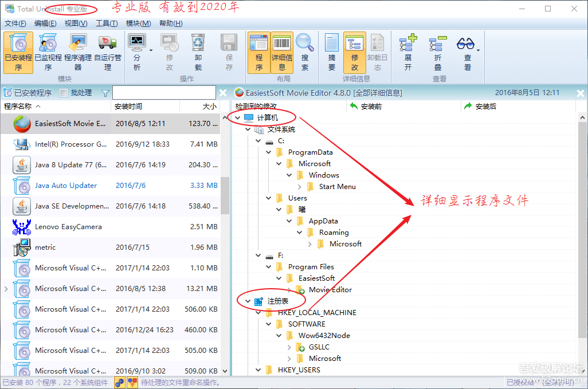
Task: Click the 卸载 uninstall button
Action: click(x=198, y=53)
